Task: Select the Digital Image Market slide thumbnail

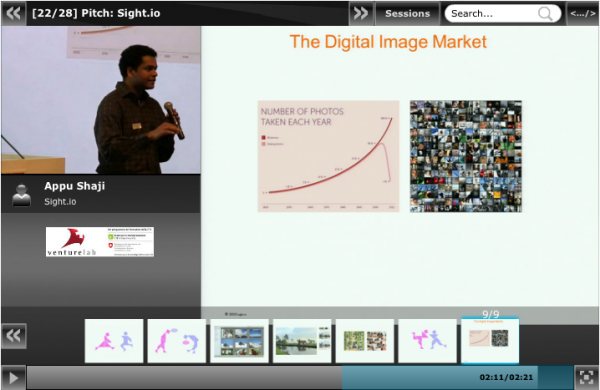Action: click(x=490, y=340)
